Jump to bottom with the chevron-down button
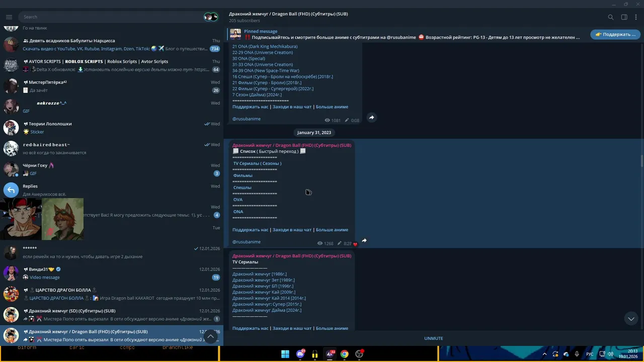The image size is (644, 362). [x=631, y=319]
